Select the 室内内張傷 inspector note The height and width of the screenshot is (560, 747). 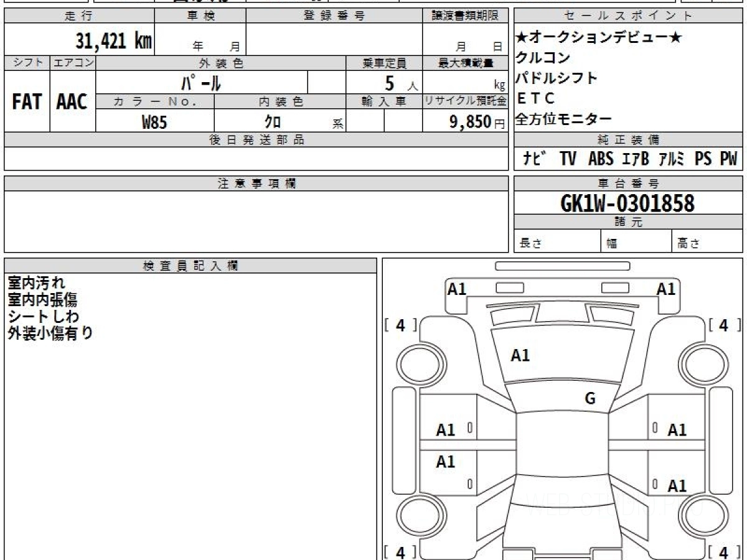pos(42,300)
